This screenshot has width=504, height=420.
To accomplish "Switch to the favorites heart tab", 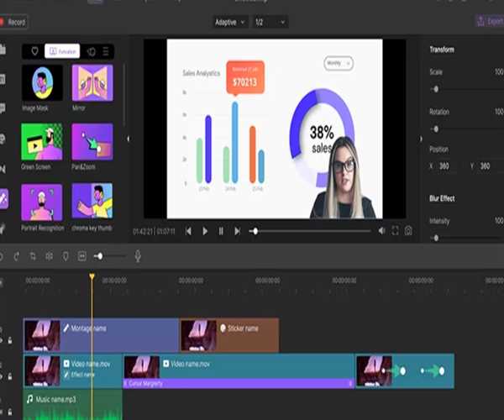I will (x=33, y=51).
